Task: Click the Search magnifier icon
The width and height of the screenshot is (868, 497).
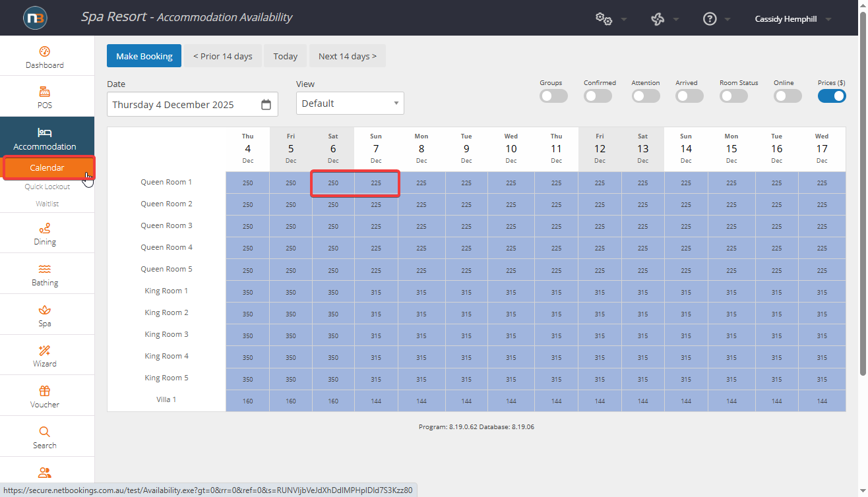Action: pyautogui.click(x=45, y=432)
